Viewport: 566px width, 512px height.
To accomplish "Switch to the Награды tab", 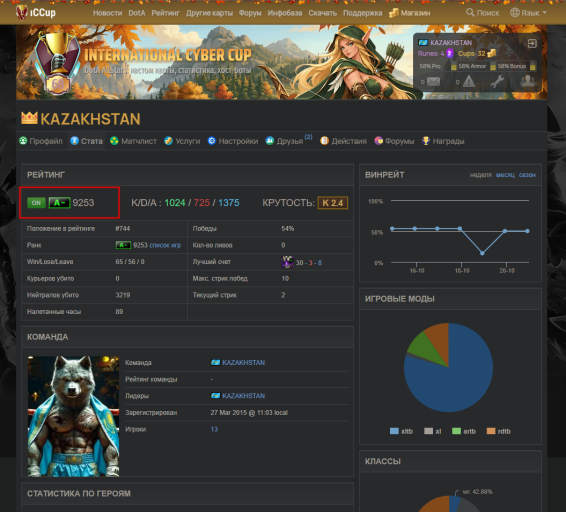I will pos(443,141).
